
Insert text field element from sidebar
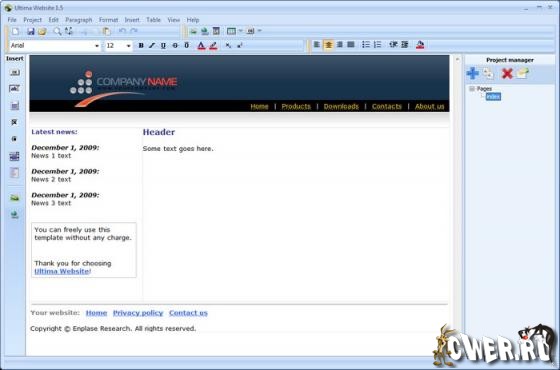(15, 89)
